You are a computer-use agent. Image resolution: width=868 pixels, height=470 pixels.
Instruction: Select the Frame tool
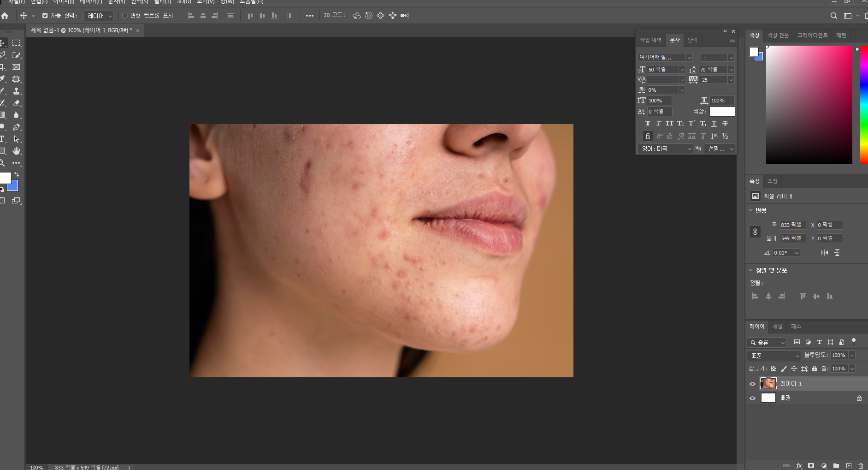click(17, 67)
